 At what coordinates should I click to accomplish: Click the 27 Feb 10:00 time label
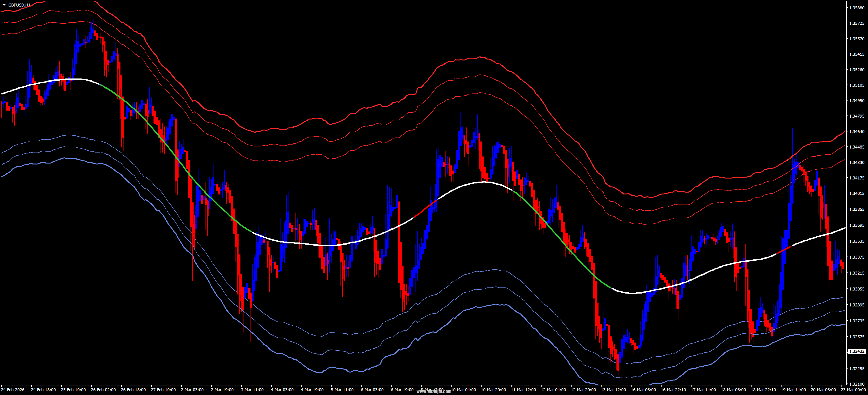coord(163,390)
